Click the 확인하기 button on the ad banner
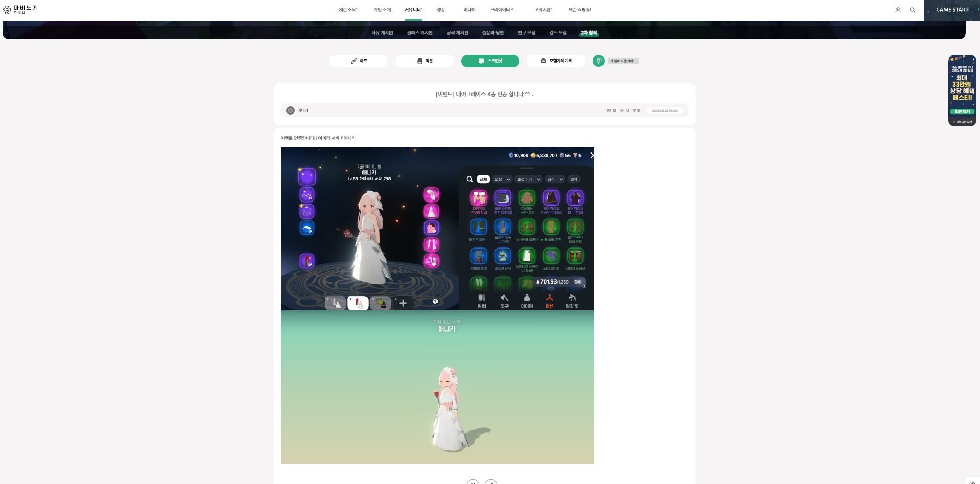Screen dimensions: 980x484 pyautogui.click(x=962, y=112)
